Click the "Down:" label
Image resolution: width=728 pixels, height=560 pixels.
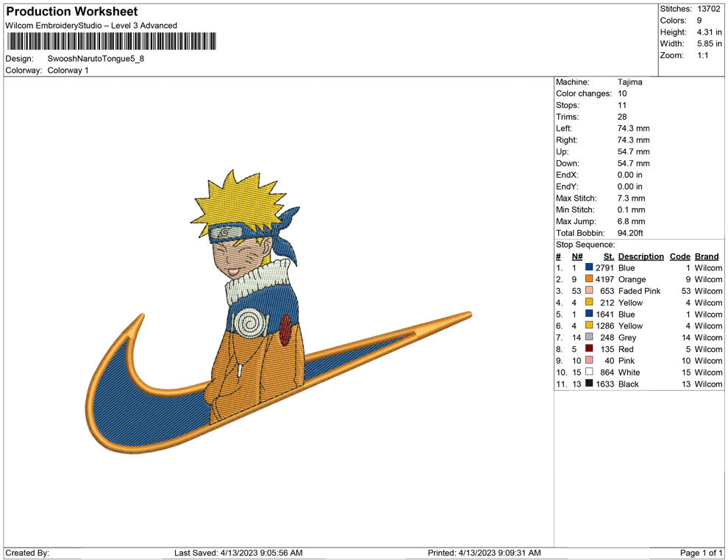[567, 163]
